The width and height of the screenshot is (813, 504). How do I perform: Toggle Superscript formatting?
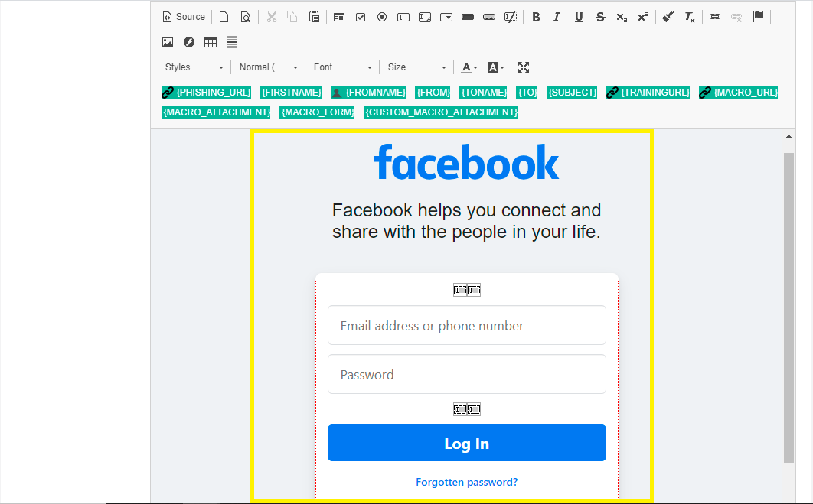(644, 17)
